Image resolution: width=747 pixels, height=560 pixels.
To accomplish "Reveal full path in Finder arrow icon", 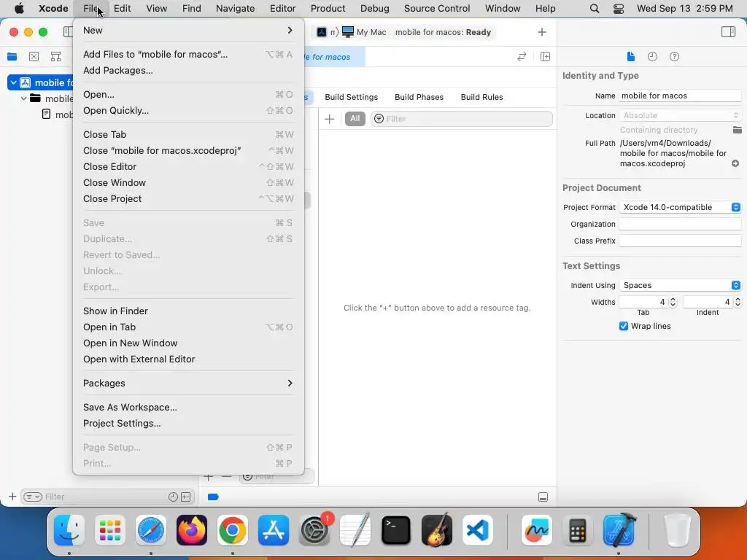I will click(735, 163).
